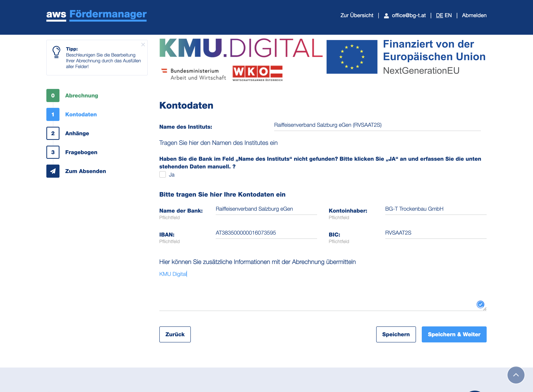Go to Zur Übersicht
Image resolution: width=533 pixels, height=392 pixels.
pos(357,15)
